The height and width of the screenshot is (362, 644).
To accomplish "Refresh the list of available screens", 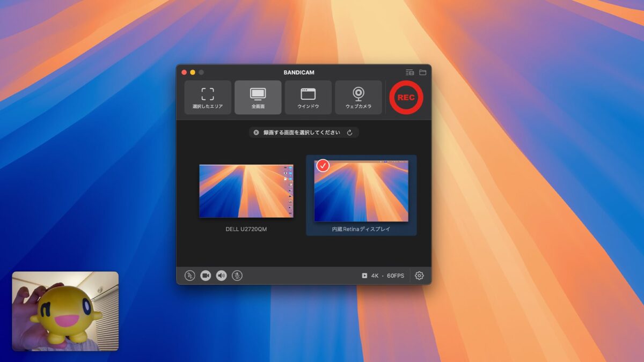I will tap(352, 132).
